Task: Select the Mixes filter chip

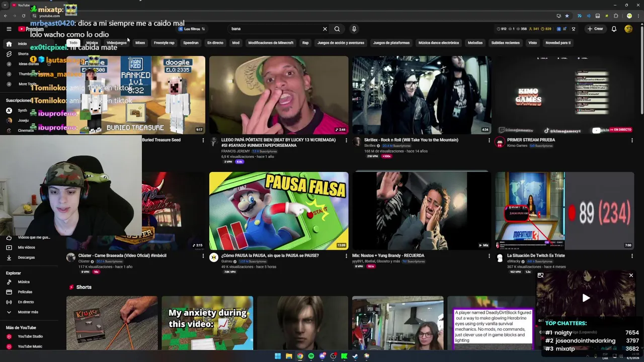Action: 140,43
